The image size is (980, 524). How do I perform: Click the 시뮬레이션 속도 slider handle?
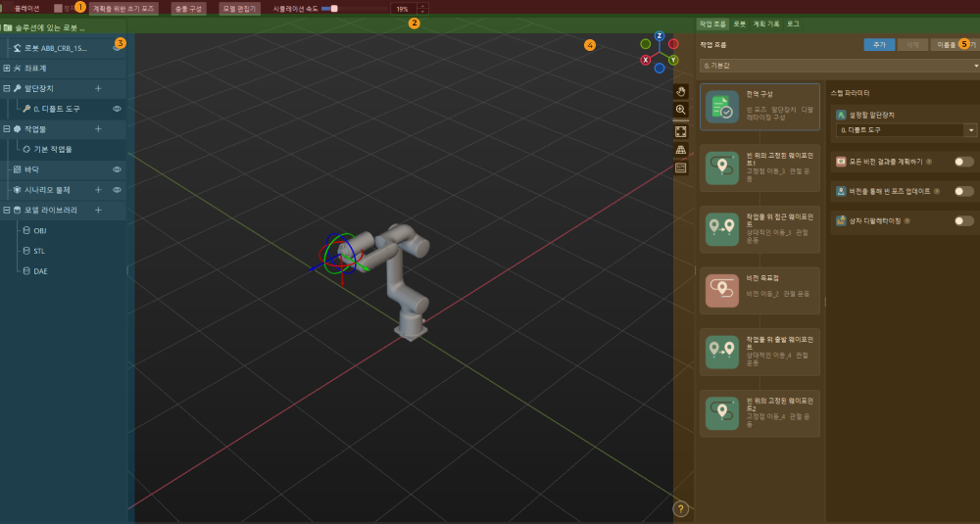click(334, 9)
